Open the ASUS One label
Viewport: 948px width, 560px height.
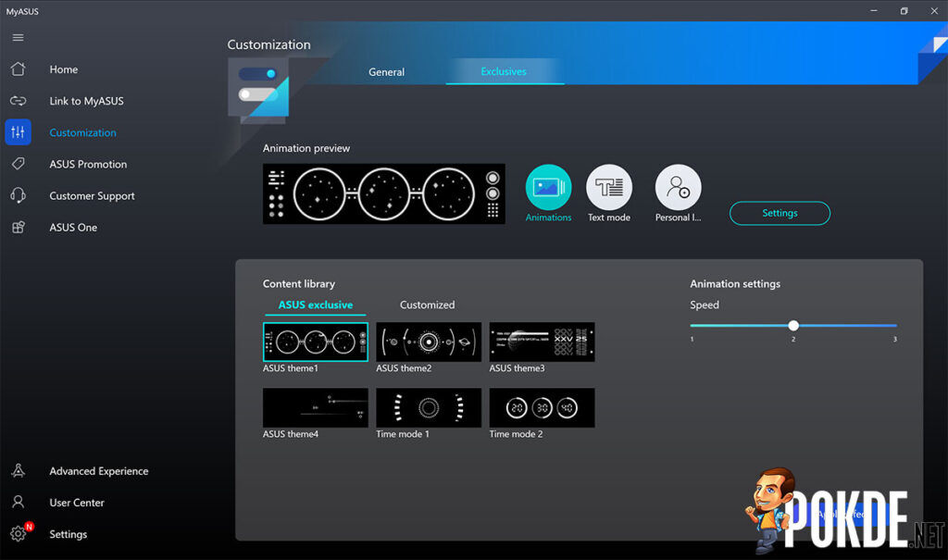click(73, 228)
